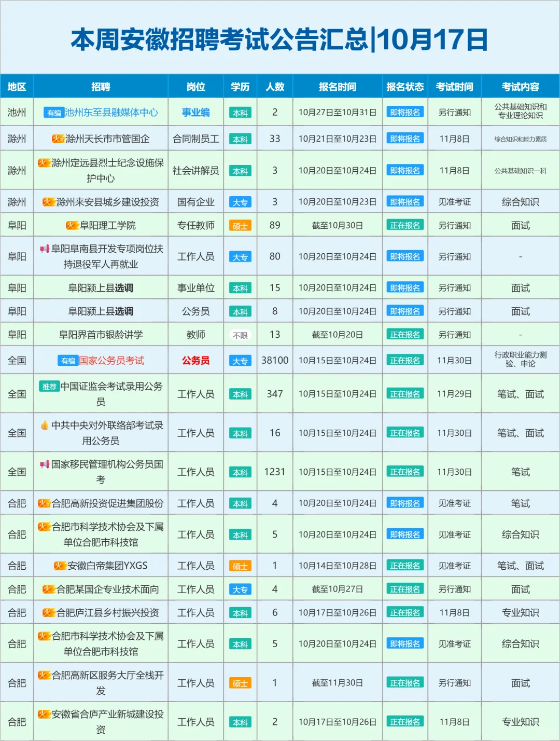Viewport: 560px width, 741px height.
Task: Click the 硕士 badge in the 安徽白帝集团YXGS row
Action: [x=240, y=566]
